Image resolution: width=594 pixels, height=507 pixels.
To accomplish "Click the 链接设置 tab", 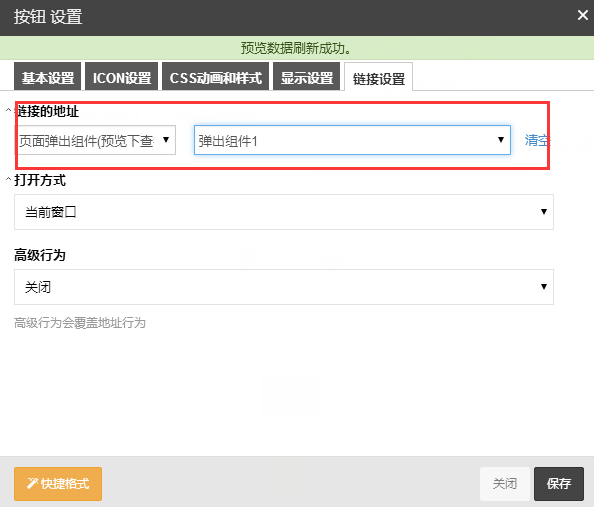I will pyautogui.click(x=378, y=77).
